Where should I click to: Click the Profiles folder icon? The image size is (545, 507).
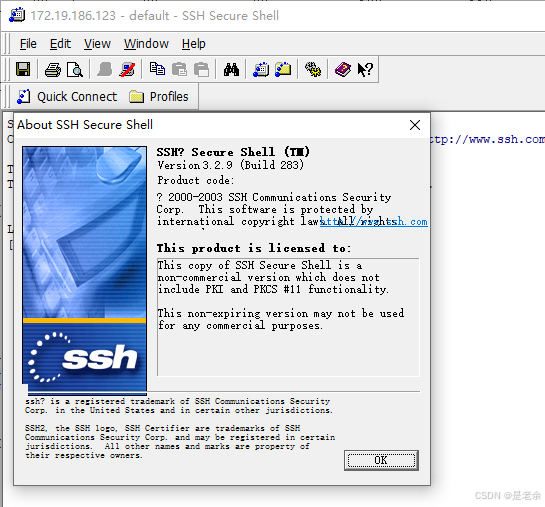(136, 97)
